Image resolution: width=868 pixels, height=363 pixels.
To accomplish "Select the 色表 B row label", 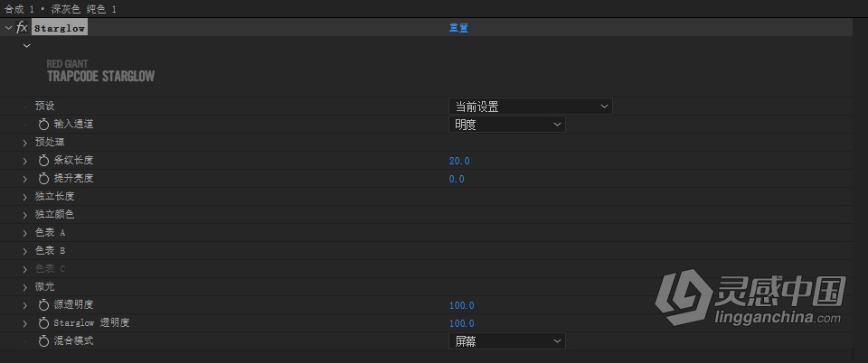I will tap(50, 251).
